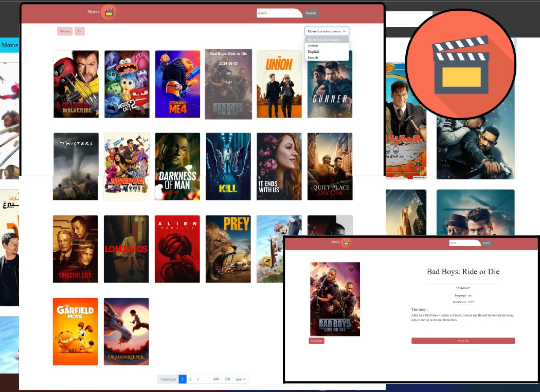Click the search field in main window header

click(x=279, y=13)
